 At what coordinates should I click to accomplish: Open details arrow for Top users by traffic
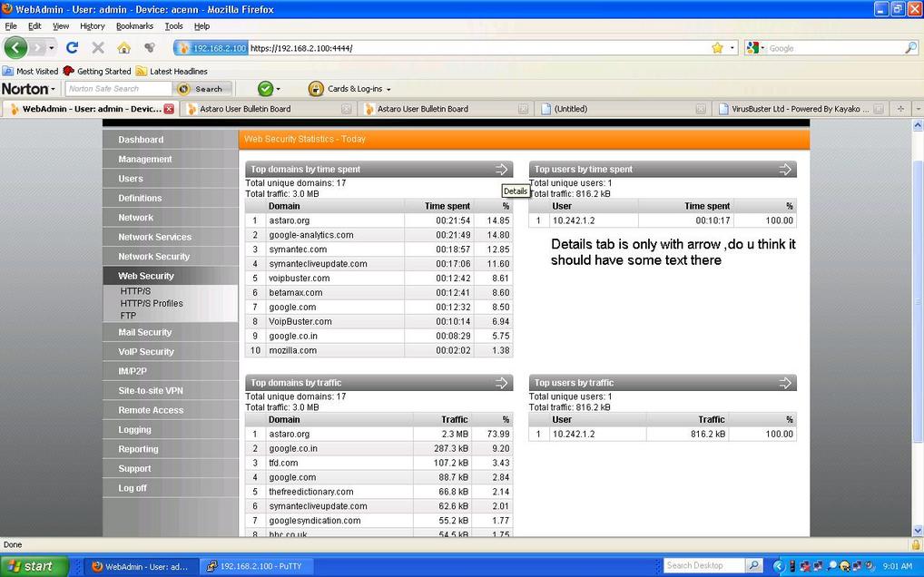pyautogui.click(x=785, y=383)
